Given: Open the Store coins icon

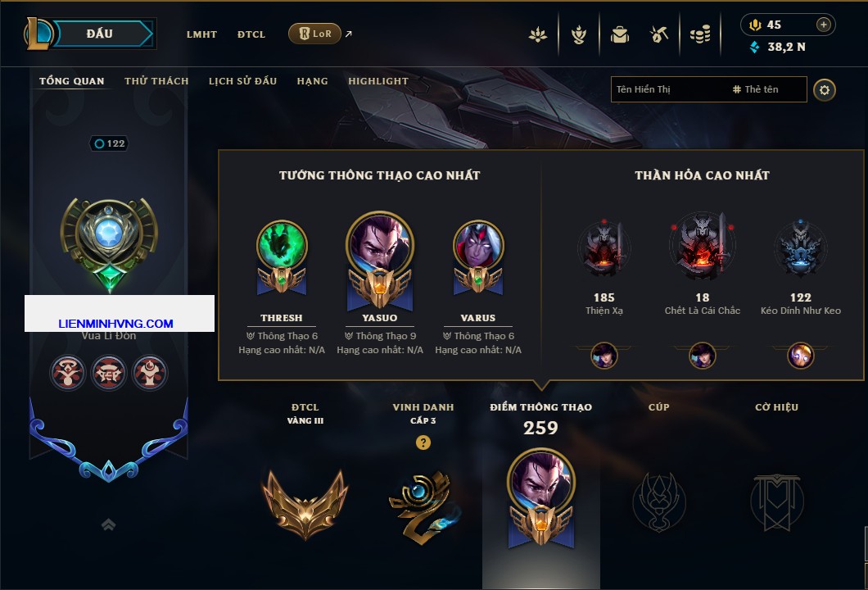Looking at the screenshot, I should [699, 35].
